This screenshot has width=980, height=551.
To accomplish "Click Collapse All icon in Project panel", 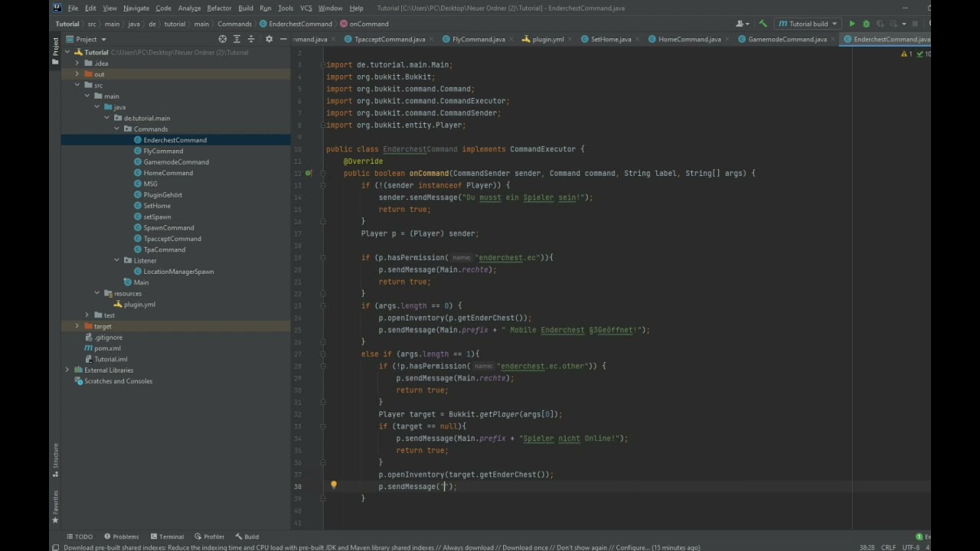I will pyautogui.click(x=253, y=39).
